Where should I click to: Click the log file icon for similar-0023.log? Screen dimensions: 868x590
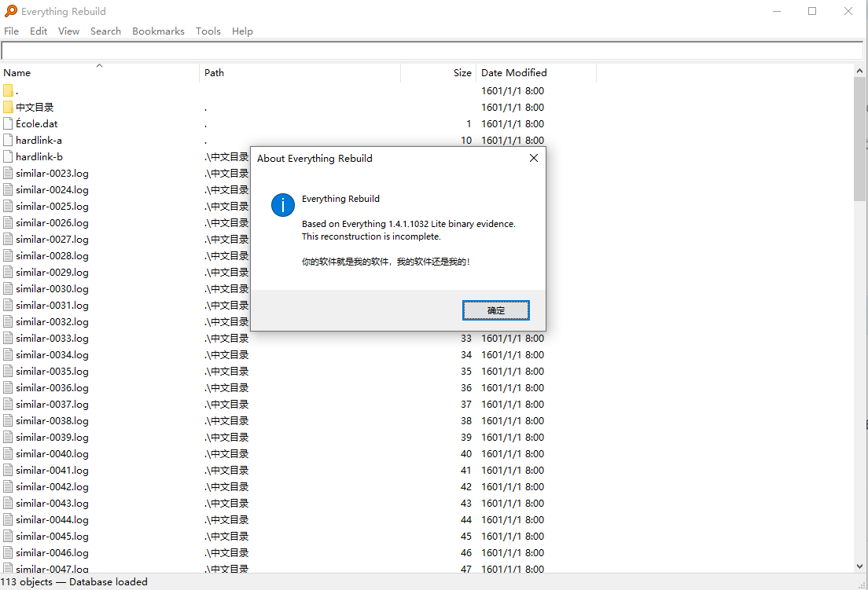(x=8, y=173)
